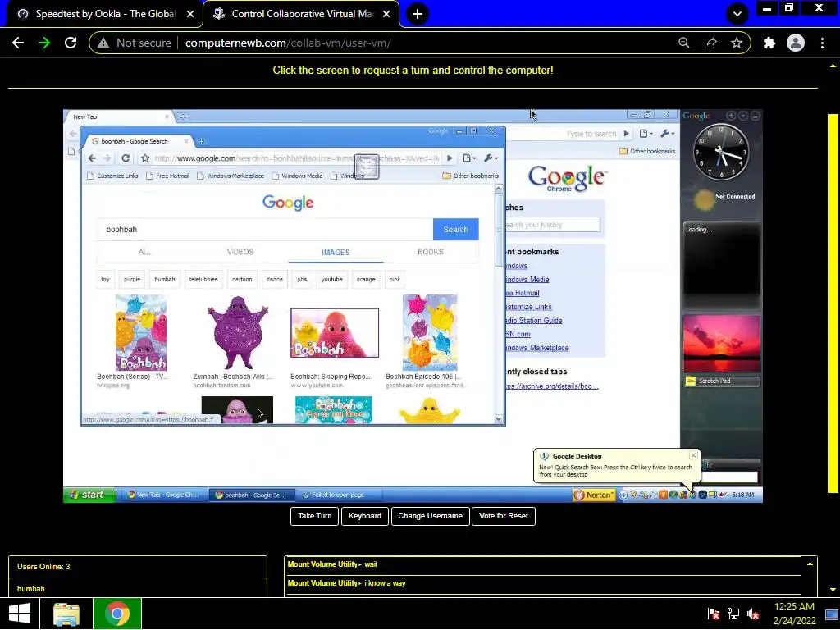Click the green forward arrow in outer browser
The image size is (840, 630).
[x=44, y=43]
